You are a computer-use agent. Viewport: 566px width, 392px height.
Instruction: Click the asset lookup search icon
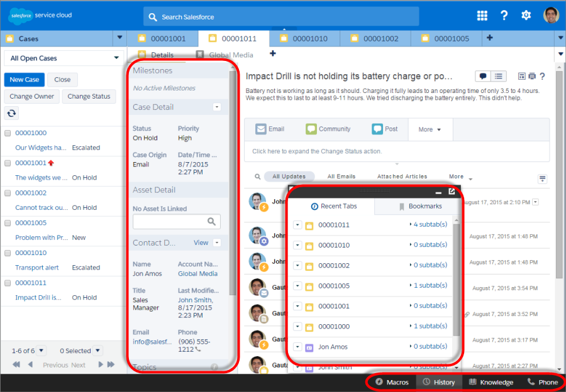(x=211, y=221)
